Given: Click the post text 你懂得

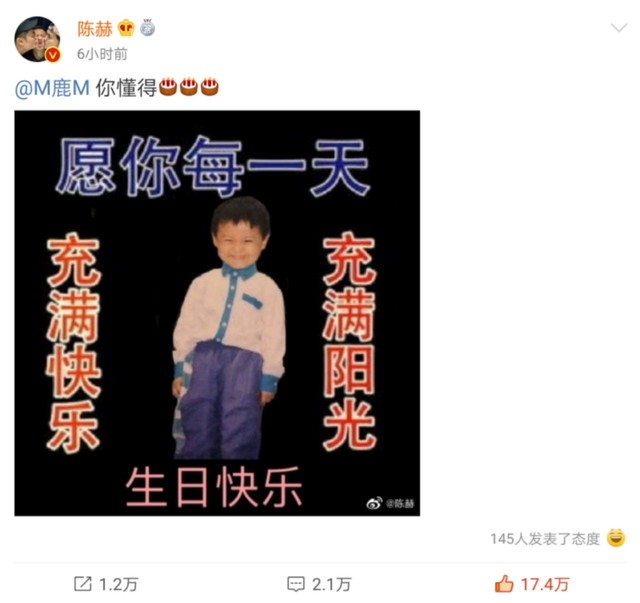Looking at the screenshot, I should (x=126, y=88).
